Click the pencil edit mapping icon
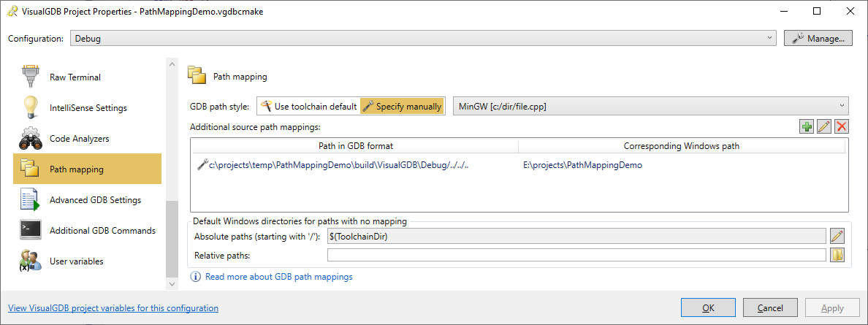This screenshot has width=868, height=325. [x=824, y=127]
